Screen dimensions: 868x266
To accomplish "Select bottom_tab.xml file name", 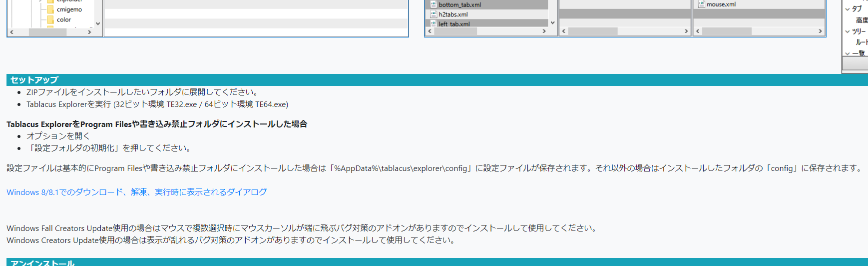I will (460, 4).
